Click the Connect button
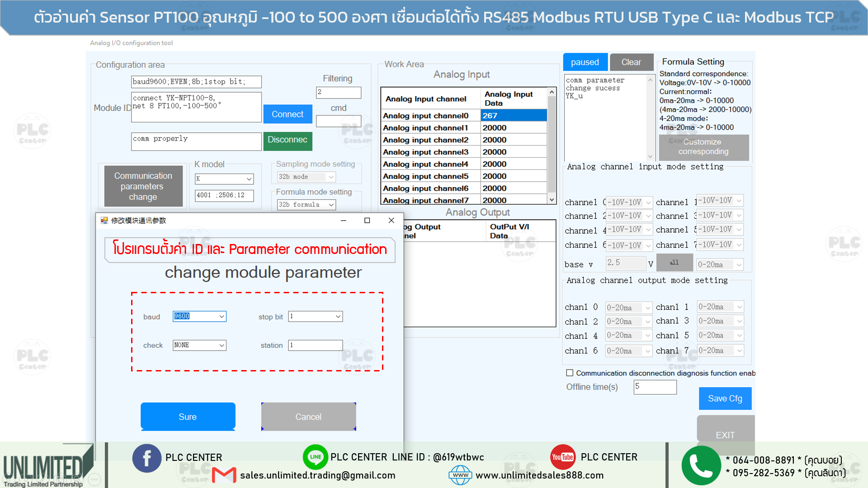This screenshot has height=488, width=868. click(288, 114)
